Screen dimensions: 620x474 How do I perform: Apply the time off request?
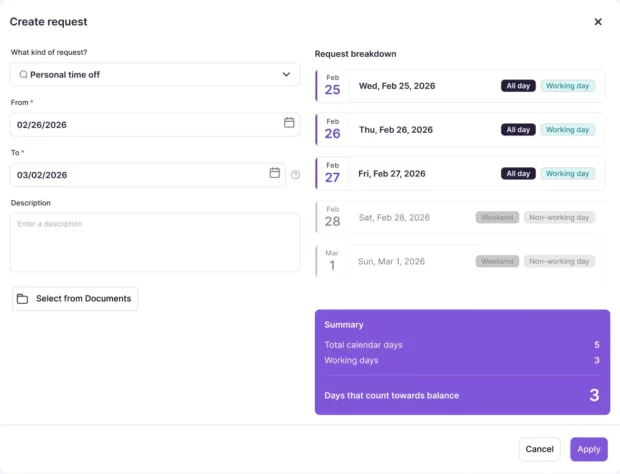pyautogui.click(x=589, y=449)
